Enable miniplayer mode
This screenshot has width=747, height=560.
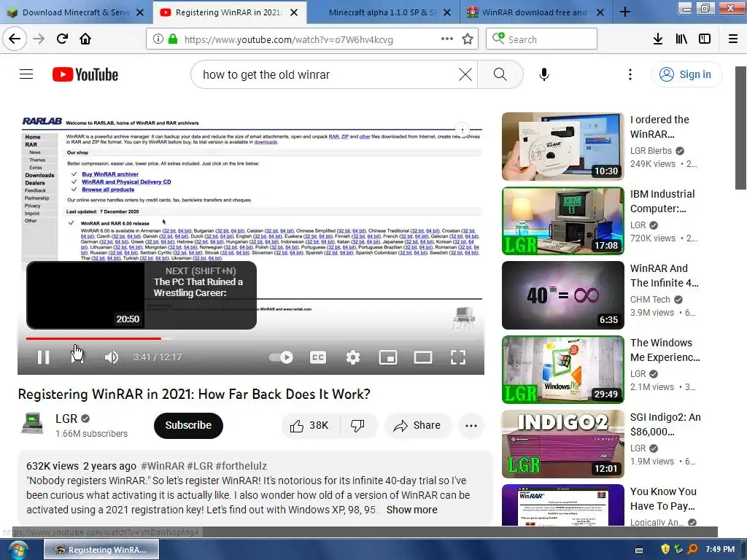[388, 357]
